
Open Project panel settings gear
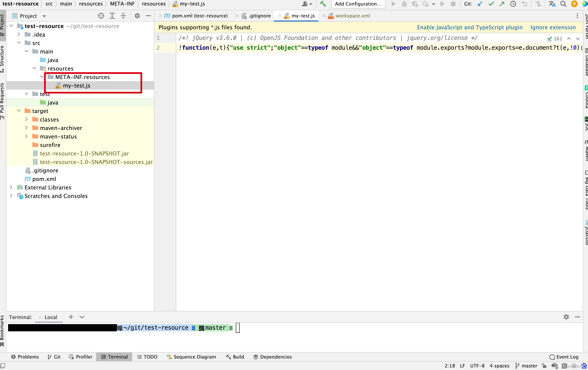(x=137, y=16)
